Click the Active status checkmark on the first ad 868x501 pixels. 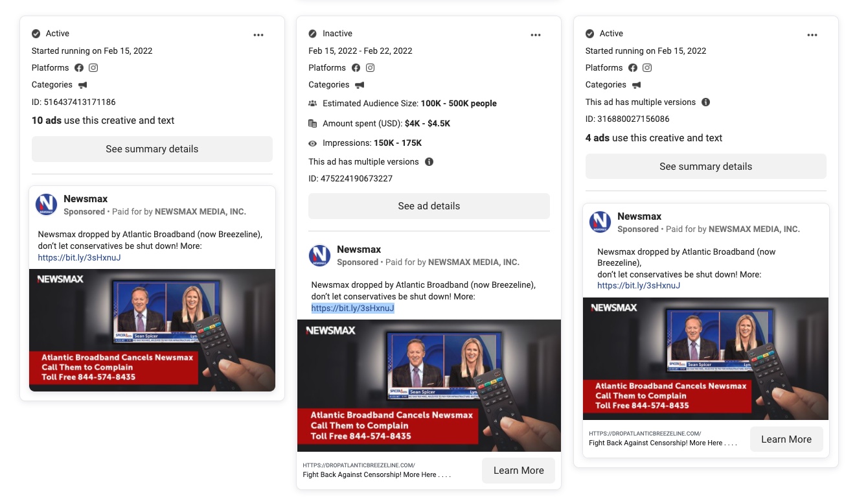[36, 33]
